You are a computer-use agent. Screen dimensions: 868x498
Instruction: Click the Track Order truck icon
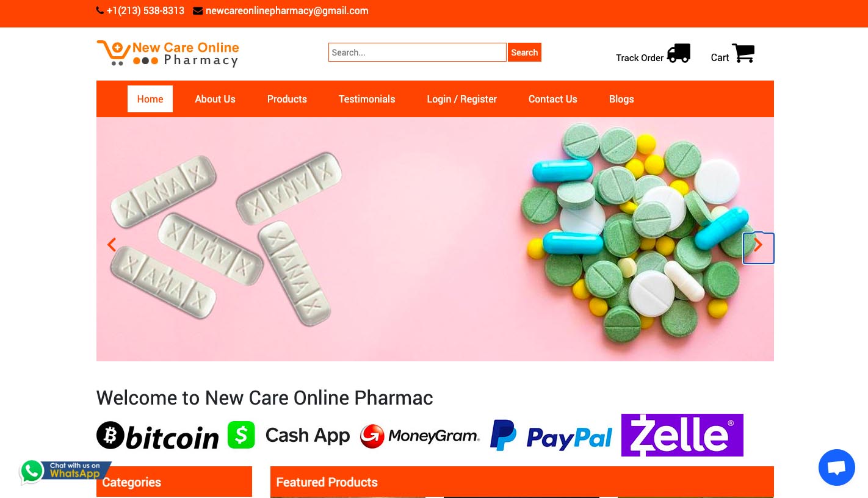click(x=678, y=53)
